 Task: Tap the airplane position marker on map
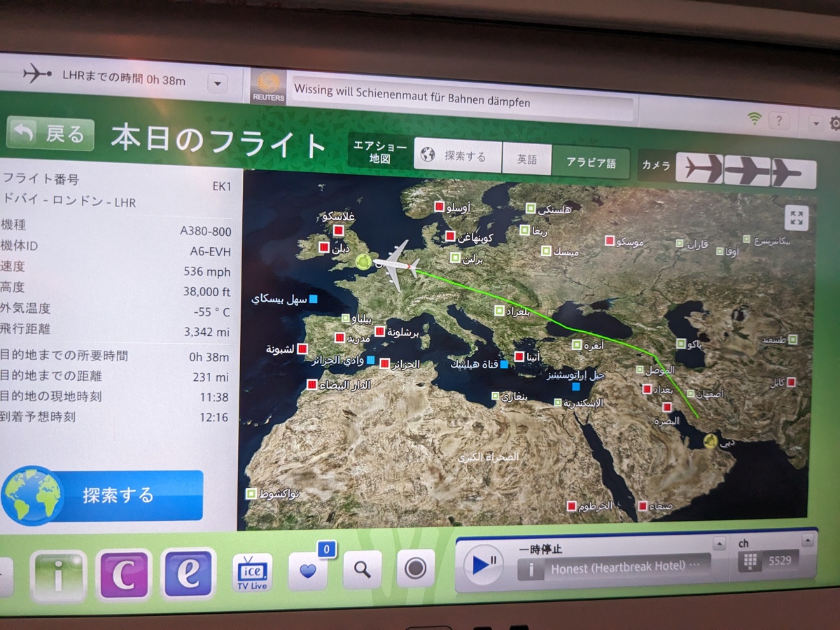click(x=398, y=265)
